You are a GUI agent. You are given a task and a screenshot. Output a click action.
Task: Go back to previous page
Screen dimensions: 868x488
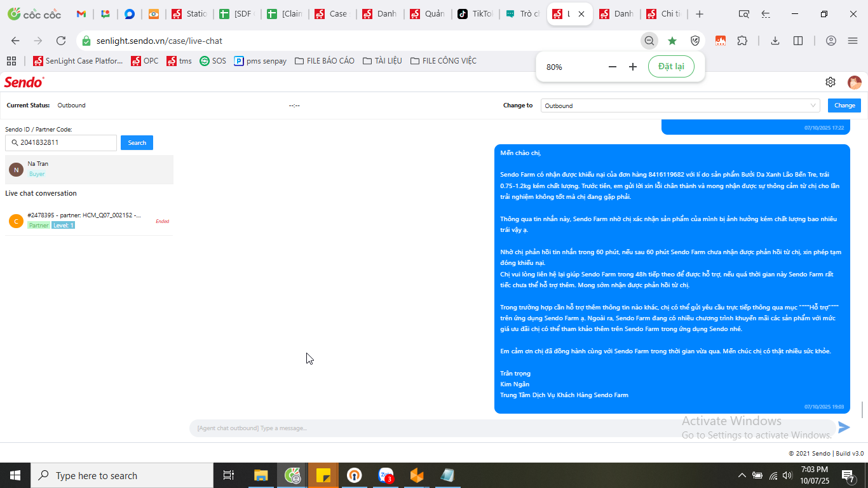pos(15,41)
